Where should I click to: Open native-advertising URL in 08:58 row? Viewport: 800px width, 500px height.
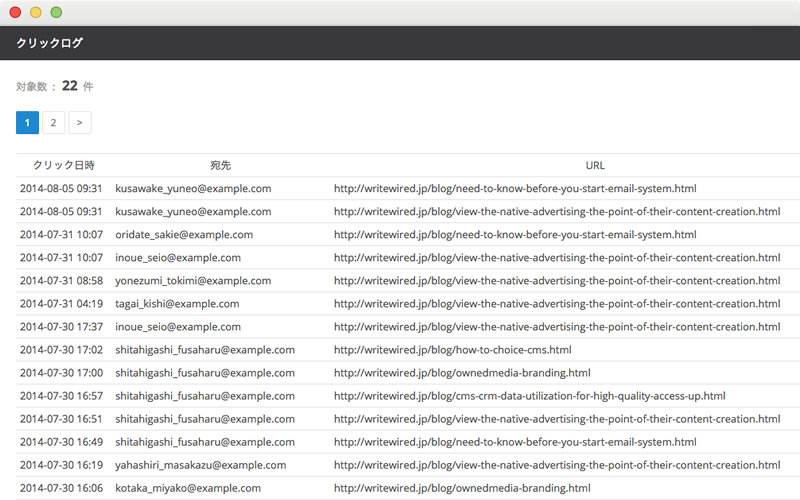click(557, 281)
